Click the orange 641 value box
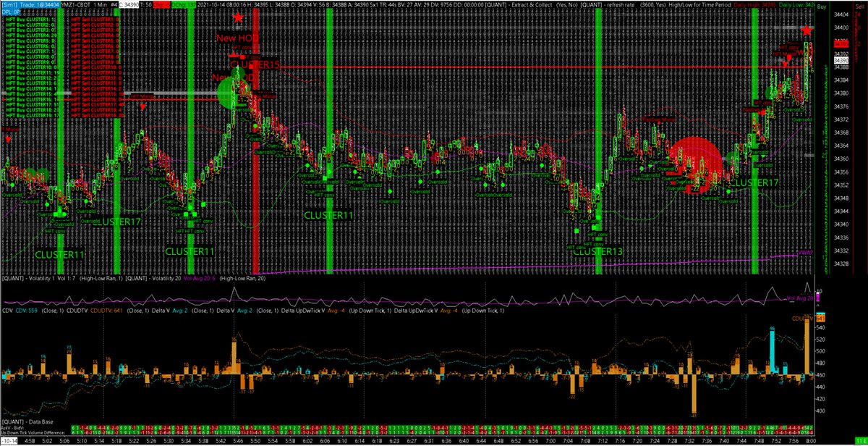Image resolution: width=868 pixels, height=446 pixels. [822, 317]
